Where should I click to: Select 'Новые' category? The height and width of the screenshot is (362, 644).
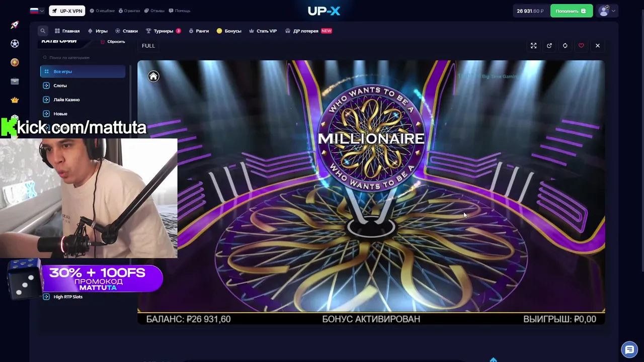coord(83,114)
